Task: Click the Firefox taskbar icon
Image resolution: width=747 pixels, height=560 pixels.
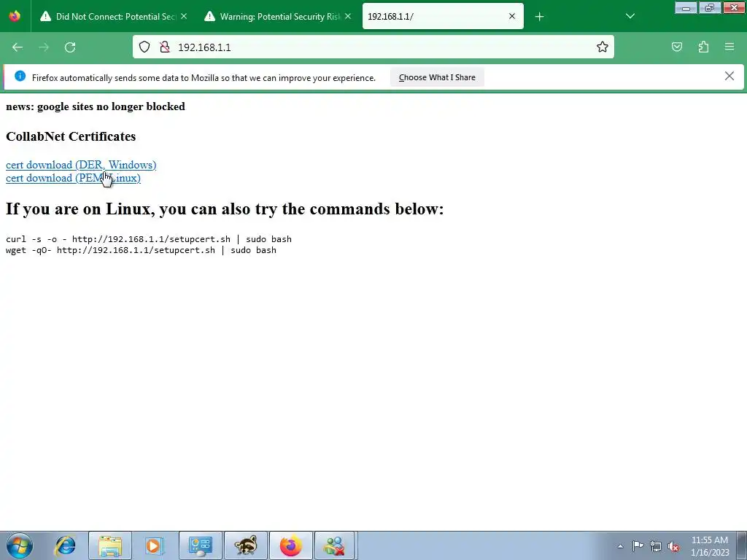Action: click(x=291, y=545)
